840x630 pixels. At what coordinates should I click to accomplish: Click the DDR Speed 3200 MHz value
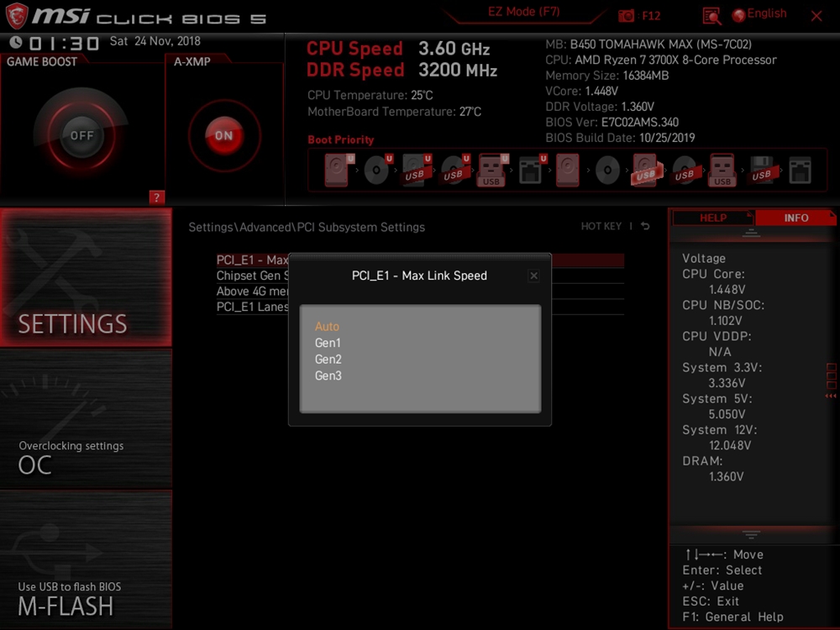pos(458,71)
